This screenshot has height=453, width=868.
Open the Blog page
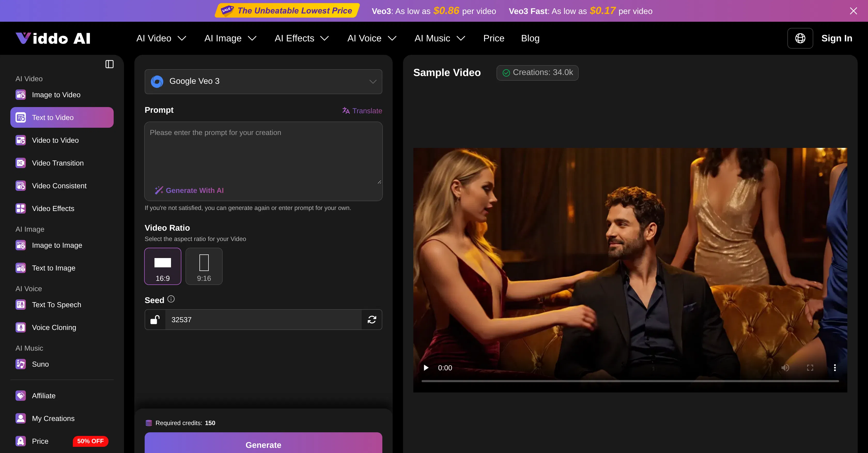pos(530,38)
